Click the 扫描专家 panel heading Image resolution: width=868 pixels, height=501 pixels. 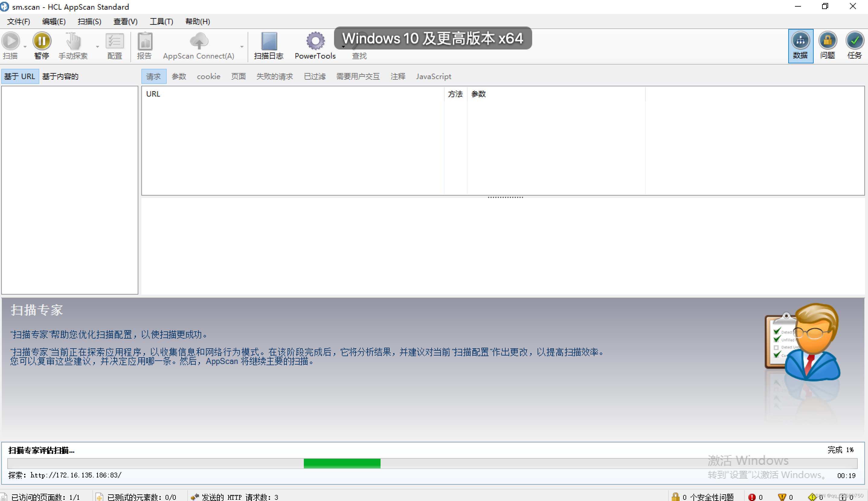pyautogui.click(x=37, y=310)
